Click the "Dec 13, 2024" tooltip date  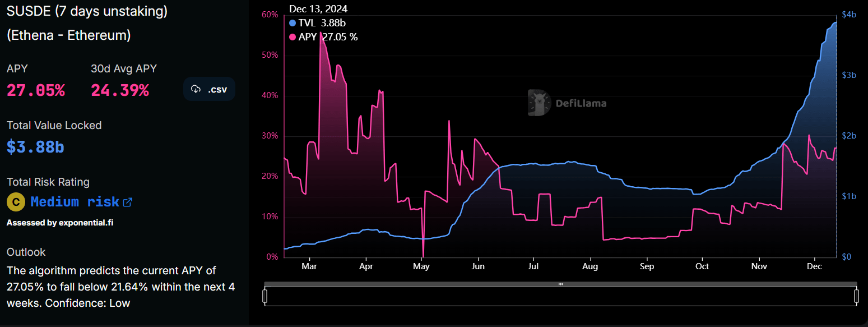318,9
